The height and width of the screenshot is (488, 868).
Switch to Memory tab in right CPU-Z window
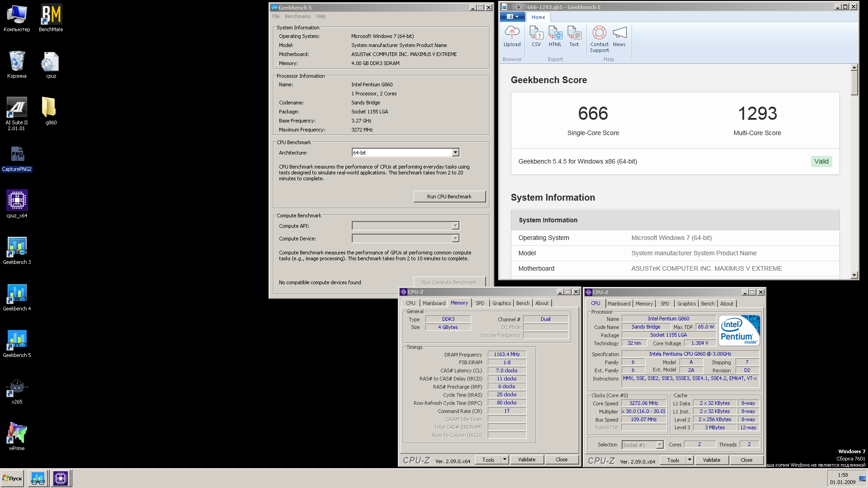pos(644,304)
